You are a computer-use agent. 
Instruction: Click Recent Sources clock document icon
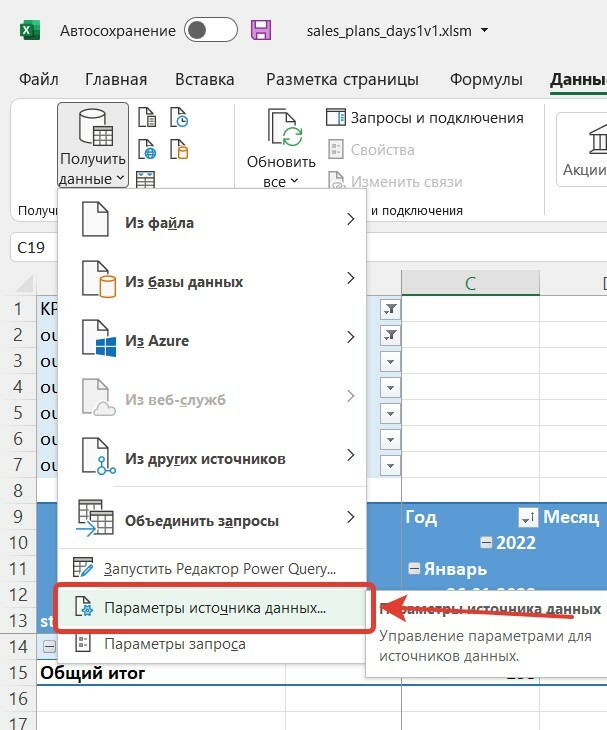pos(179,117)
